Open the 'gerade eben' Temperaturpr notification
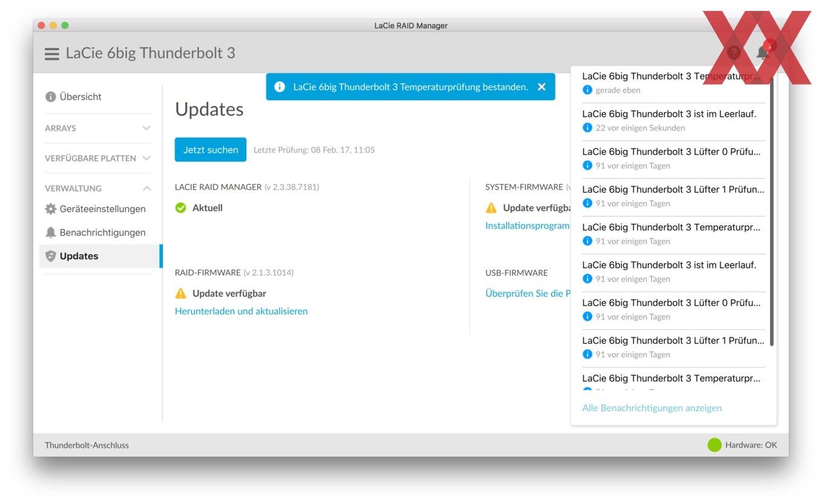This screenshot has width=822, height=504. click(x=673, y=83)
